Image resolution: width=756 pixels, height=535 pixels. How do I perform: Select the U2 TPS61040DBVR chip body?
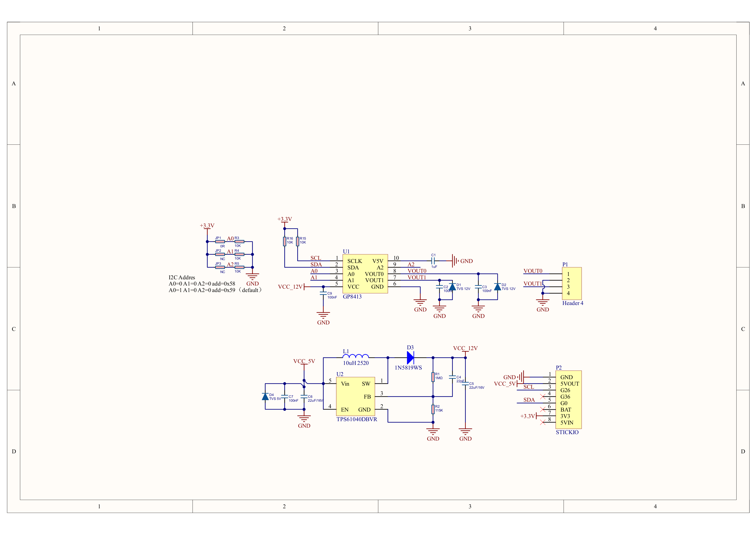pos(356,396)
